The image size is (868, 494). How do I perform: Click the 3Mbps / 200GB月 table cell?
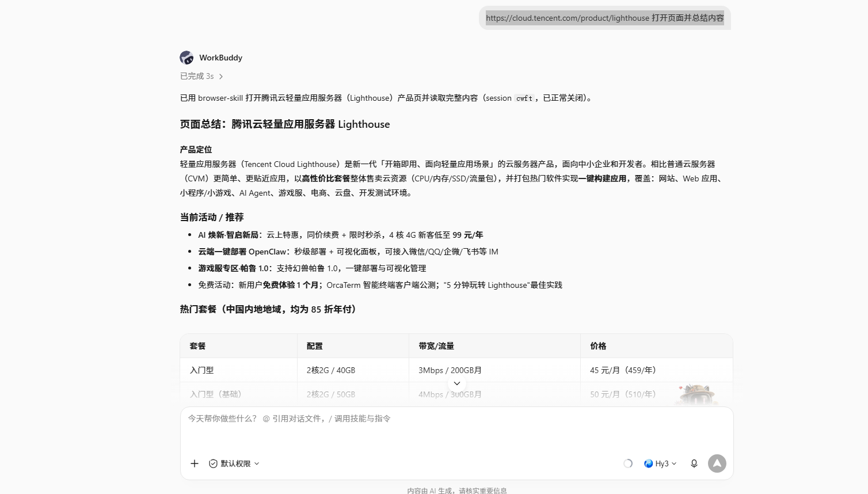point(494,370)
